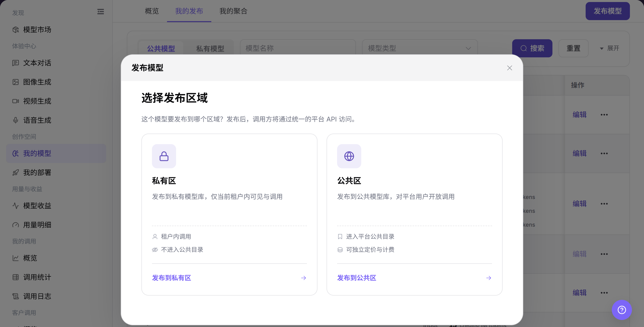Click the 发布到私有区 link
644x327 pixels.
point(172,278)
